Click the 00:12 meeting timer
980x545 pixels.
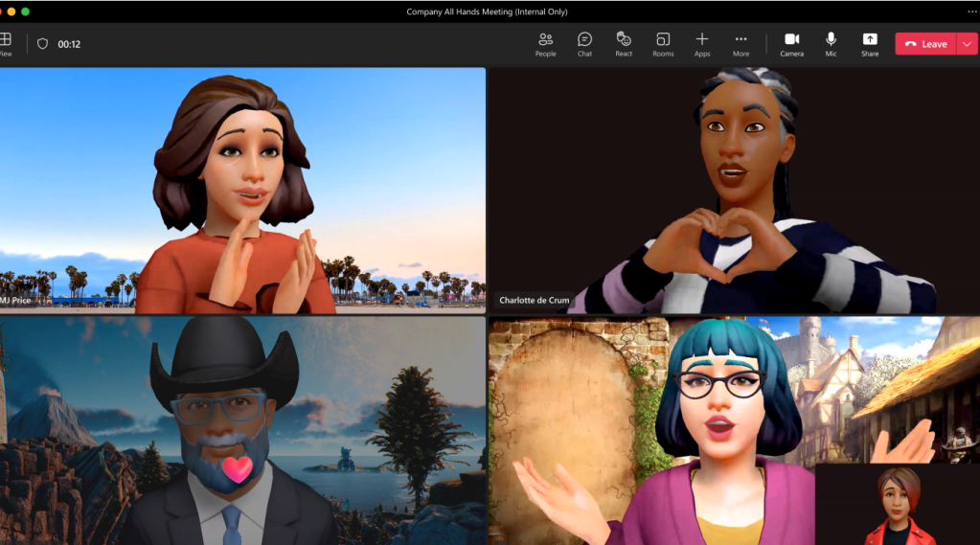69,44
